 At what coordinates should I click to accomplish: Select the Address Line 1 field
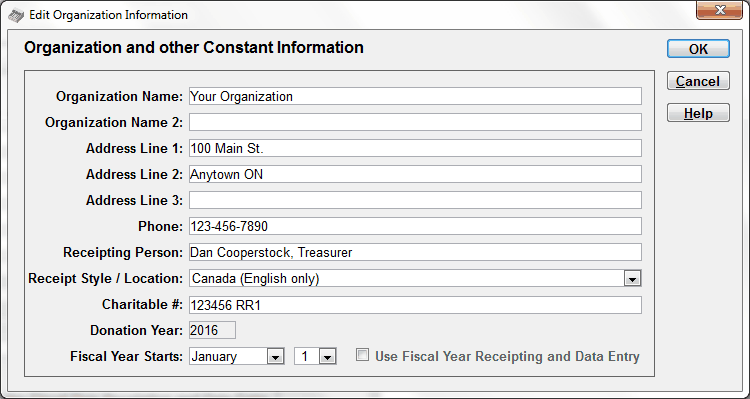tap(415, 148)
